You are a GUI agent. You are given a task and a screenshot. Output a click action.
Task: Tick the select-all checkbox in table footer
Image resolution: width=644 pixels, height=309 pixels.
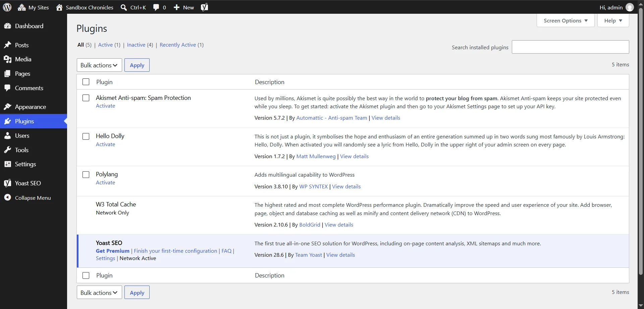click(86, 275)
